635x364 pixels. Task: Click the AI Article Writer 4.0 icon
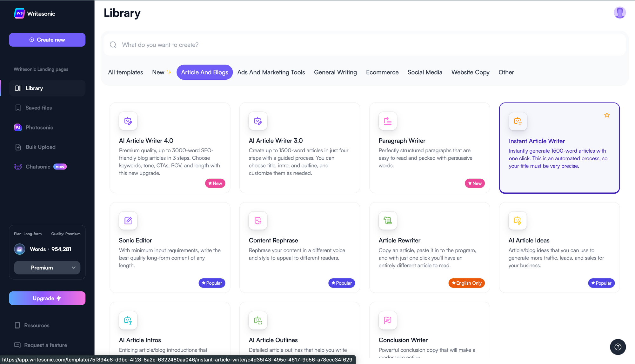pyautogui.click(x=128, y=121)
